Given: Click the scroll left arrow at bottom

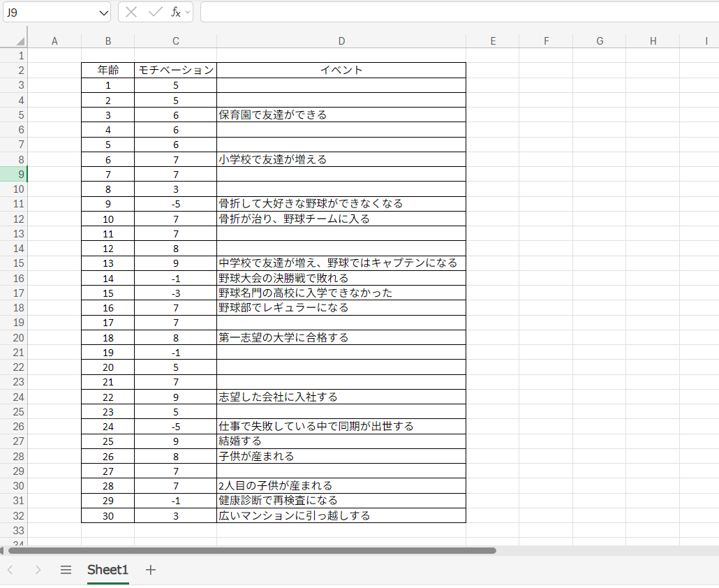Looking at the screenshot, I should coord(3,550).
